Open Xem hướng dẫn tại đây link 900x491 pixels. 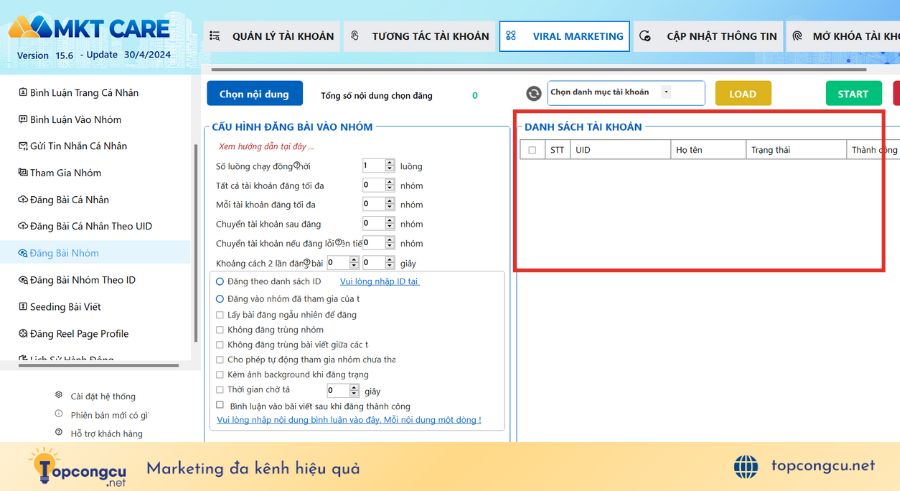(x=266, y=146)
